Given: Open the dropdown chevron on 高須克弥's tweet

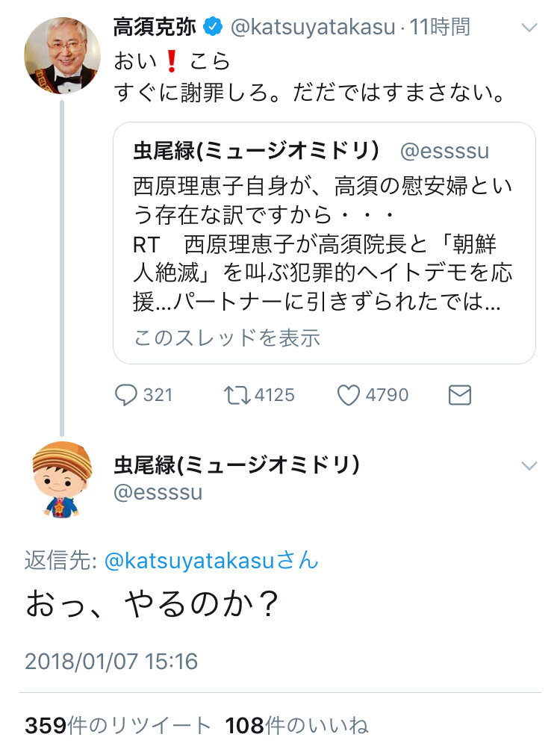Looking at the screenshot, I should point(529,28).
